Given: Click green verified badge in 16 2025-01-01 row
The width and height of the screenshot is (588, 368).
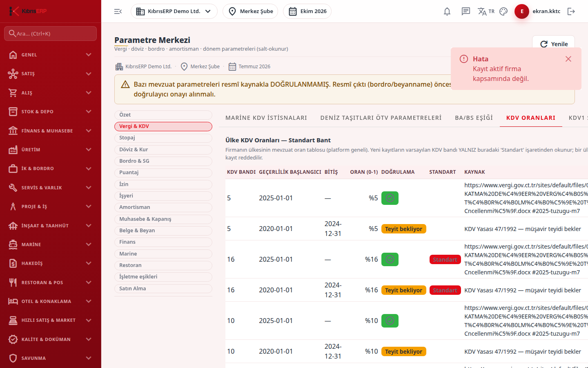Looking at the screenshot, I should coord(390,259).
